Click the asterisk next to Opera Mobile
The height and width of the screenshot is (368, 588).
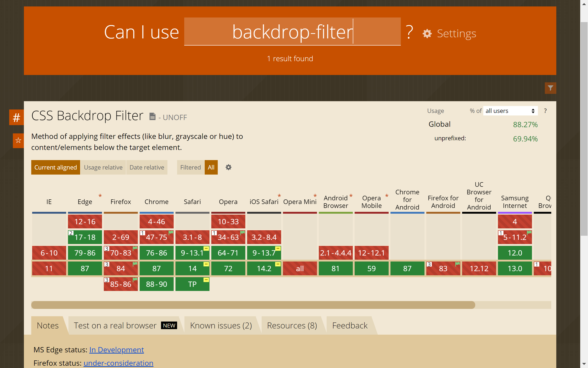387,196
